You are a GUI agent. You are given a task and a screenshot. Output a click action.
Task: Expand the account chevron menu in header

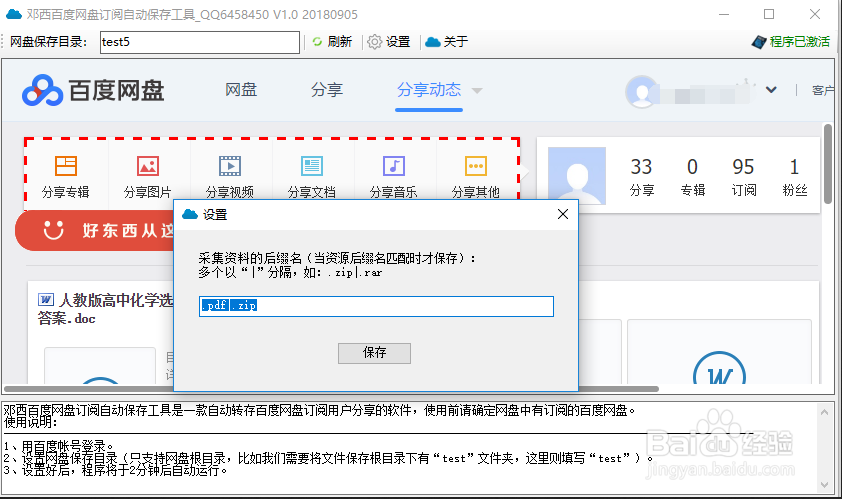tap(771, 90)
